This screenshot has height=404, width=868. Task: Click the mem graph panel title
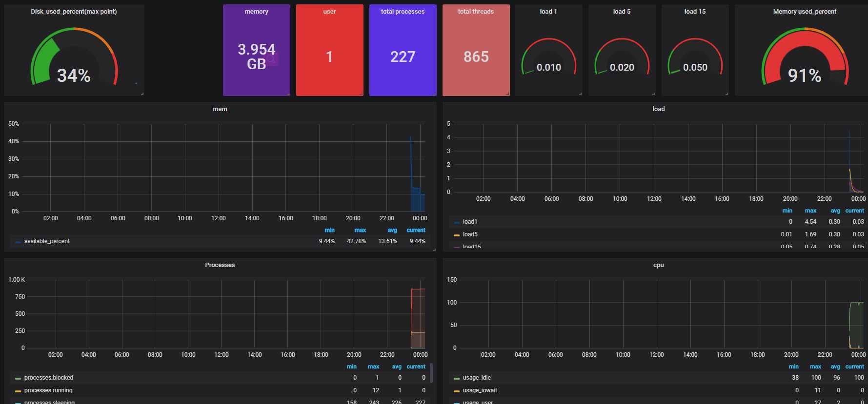tap(220, 109)
